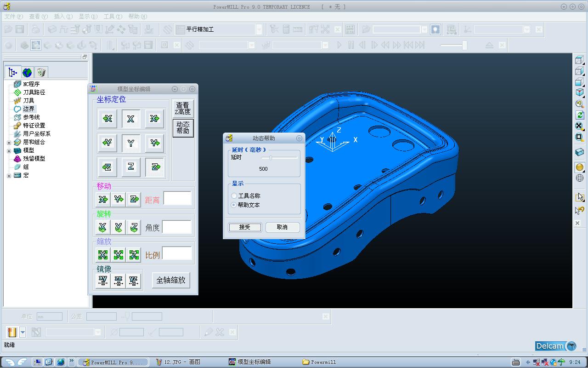Image resolution: width=588 pixels, height=368 pixels.
Task: Click the 比例 input field
Action: tap(177, 253)
